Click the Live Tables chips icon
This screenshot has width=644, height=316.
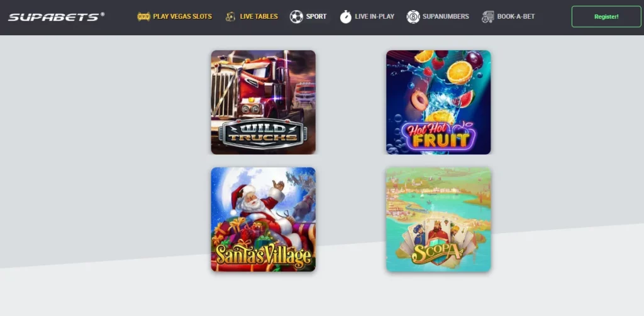click(x=230, y=17)
